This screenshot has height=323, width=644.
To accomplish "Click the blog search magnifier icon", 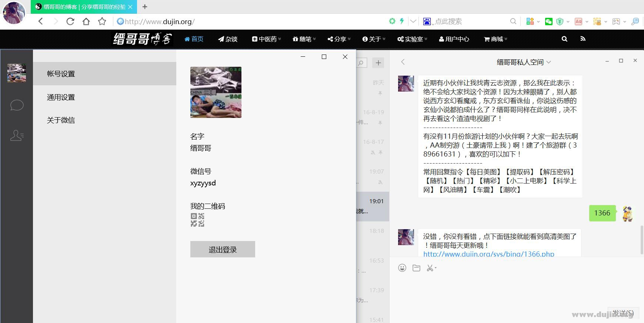I will tap(564, 39).
